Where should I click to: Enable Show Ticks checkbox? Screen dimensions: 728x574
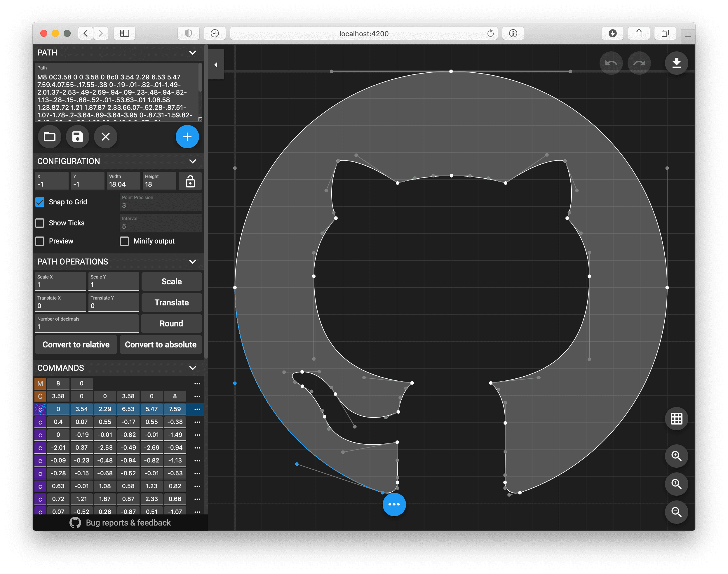pos(40,223)
